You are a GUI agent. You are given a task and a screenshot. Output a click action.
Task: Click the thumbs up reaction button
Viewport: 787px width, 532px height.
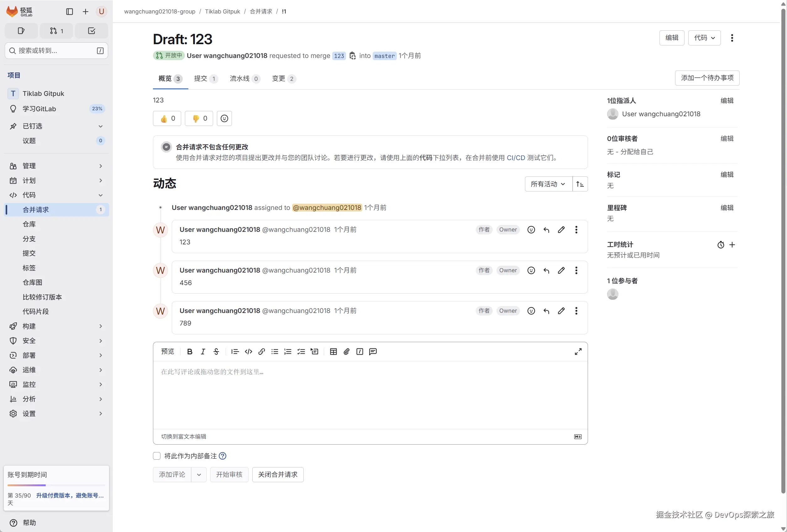point(167,118)
